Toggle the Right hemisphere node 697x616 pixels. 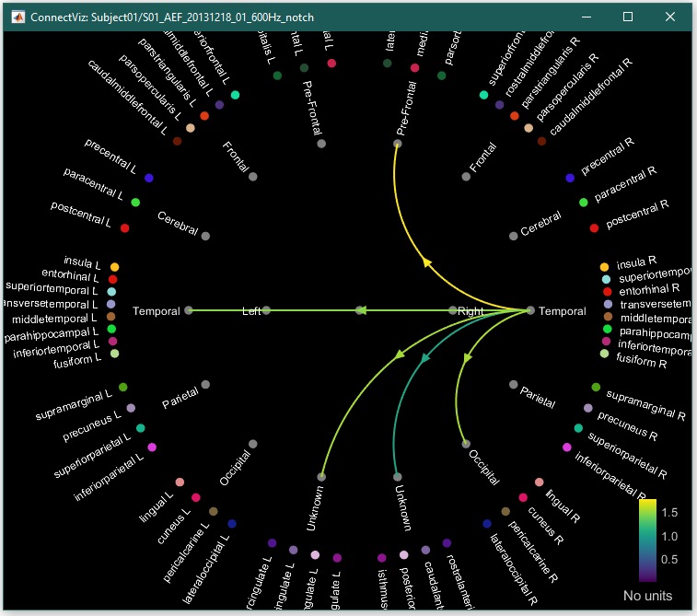pos(452,310)
